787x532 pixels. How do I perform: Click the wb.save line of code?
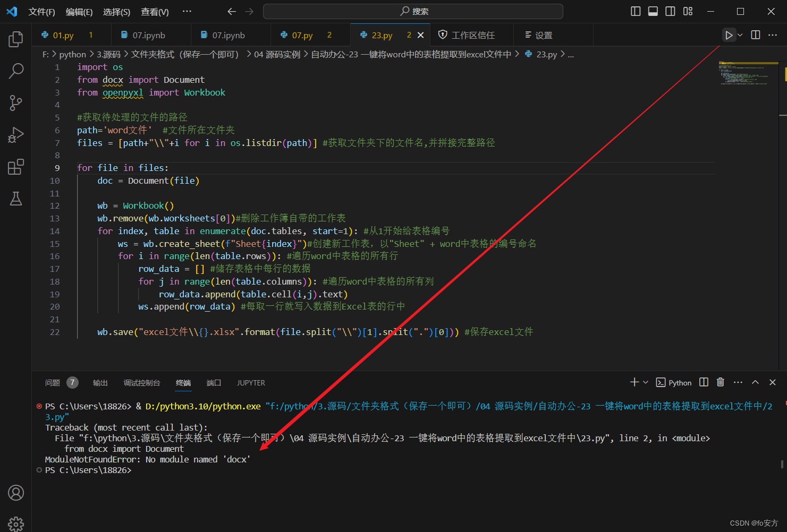coord(315,332)
